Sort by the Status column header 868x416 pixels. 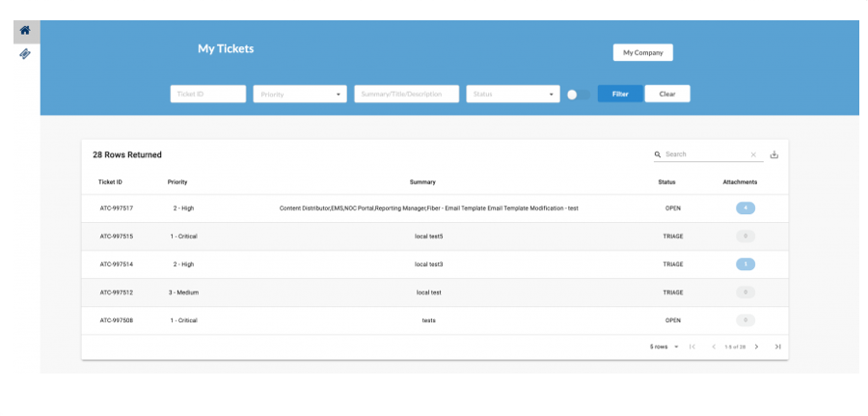tap(666, 181)
